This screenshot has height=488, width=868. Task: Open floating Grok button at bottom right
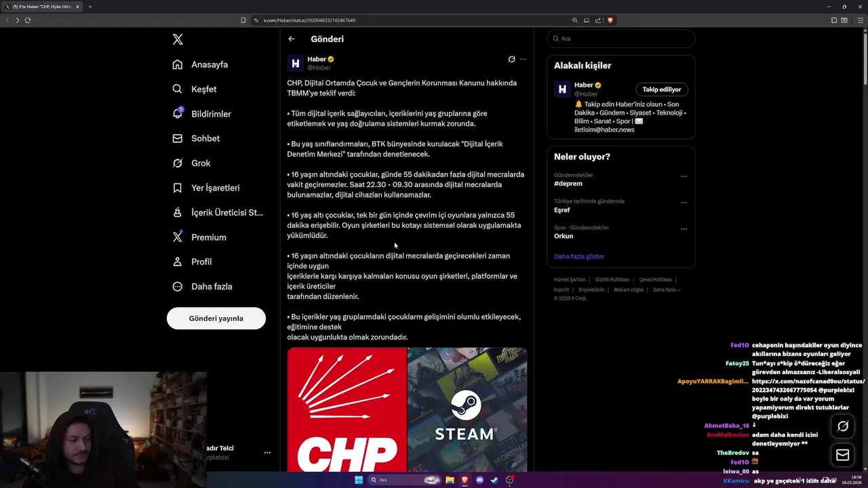click(843, 426)
